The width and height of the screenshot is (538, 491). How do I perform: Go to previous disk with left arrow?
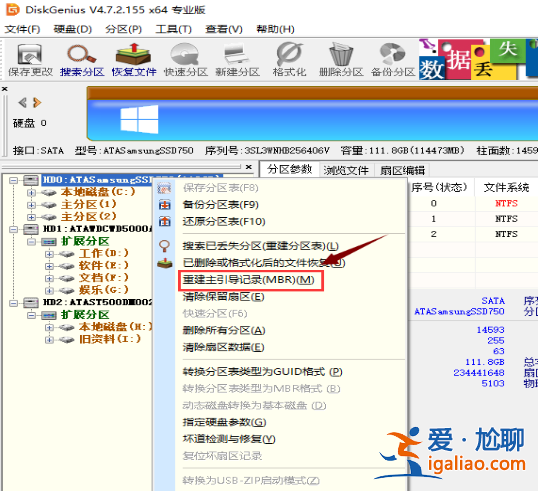23,102
